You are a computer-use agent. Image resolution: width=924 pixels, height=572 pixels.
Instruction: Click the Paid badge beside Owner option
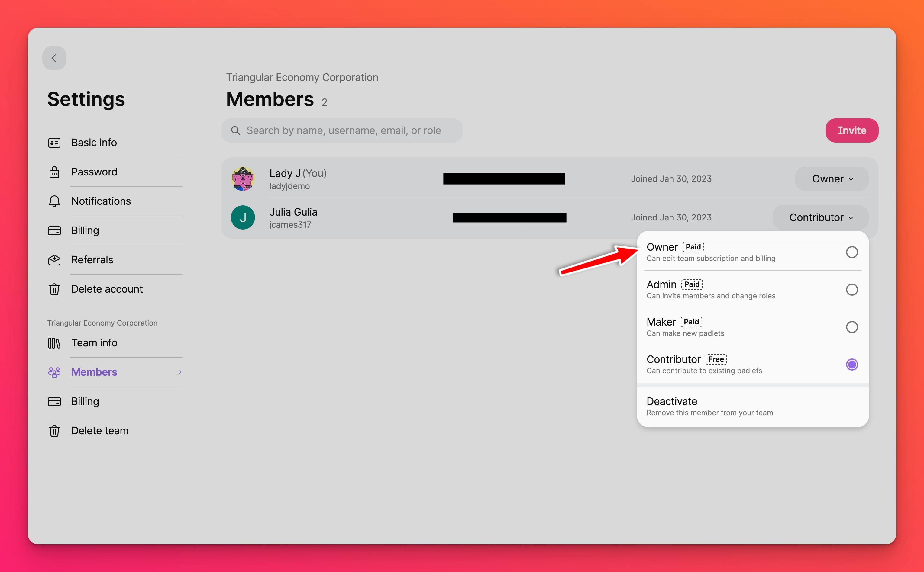point(693,247)
